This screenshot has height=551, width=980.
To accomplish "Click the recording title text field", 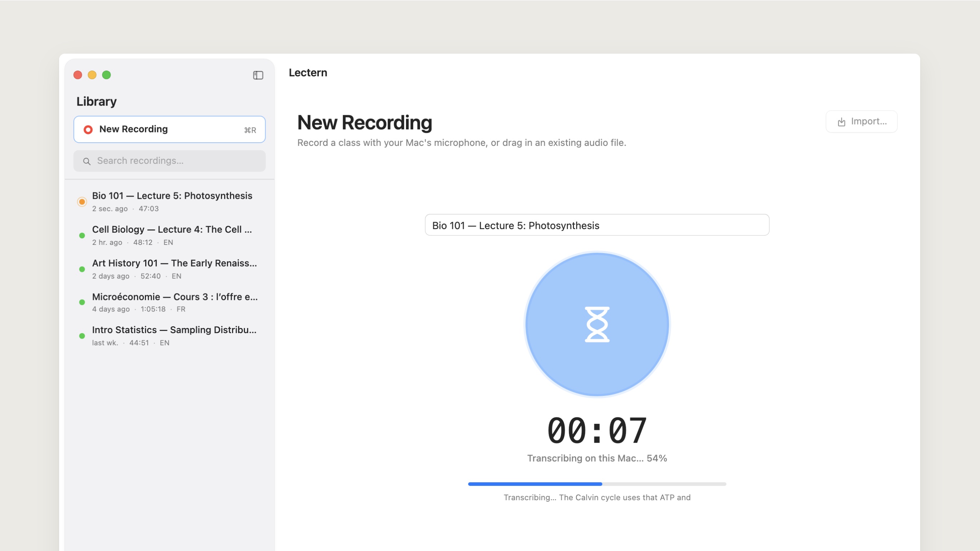I will click(597, 225).
